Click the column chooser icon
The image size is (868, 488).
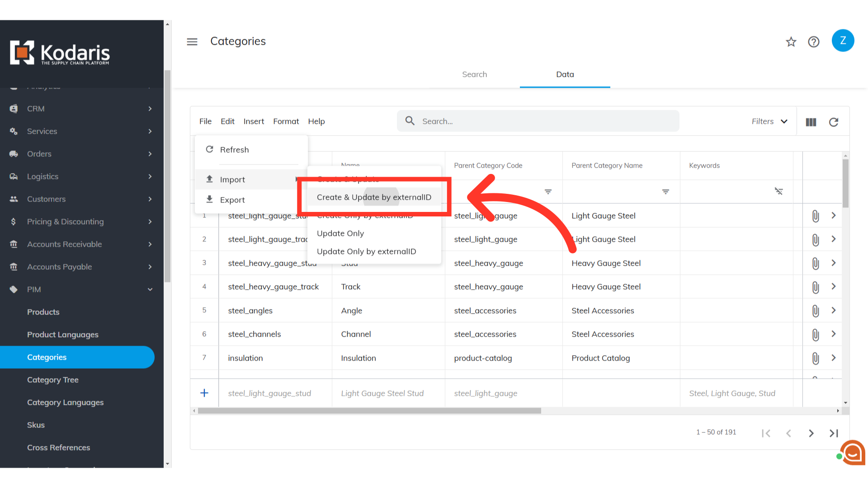coord(811,122)
